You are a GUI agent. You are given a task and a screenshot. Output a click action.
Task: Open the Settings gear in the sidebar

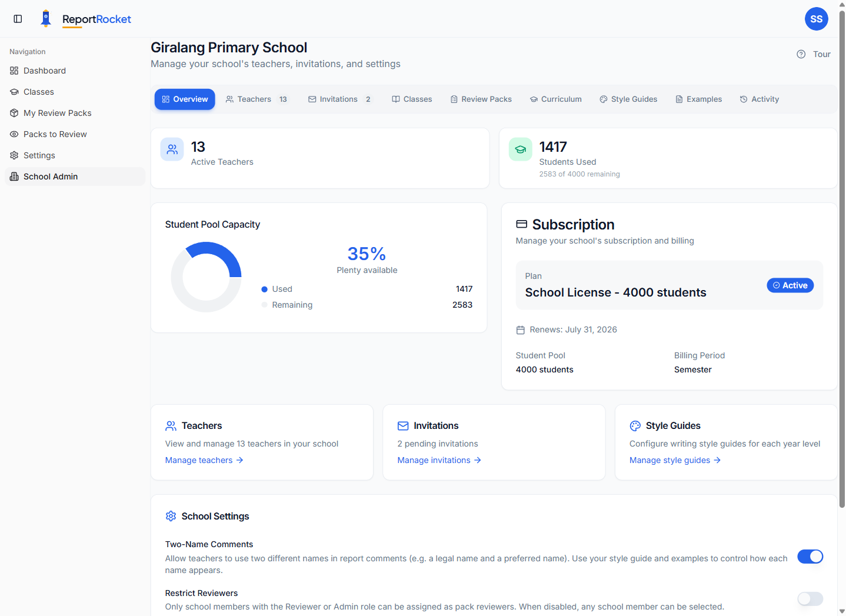[x=14, y=155]
